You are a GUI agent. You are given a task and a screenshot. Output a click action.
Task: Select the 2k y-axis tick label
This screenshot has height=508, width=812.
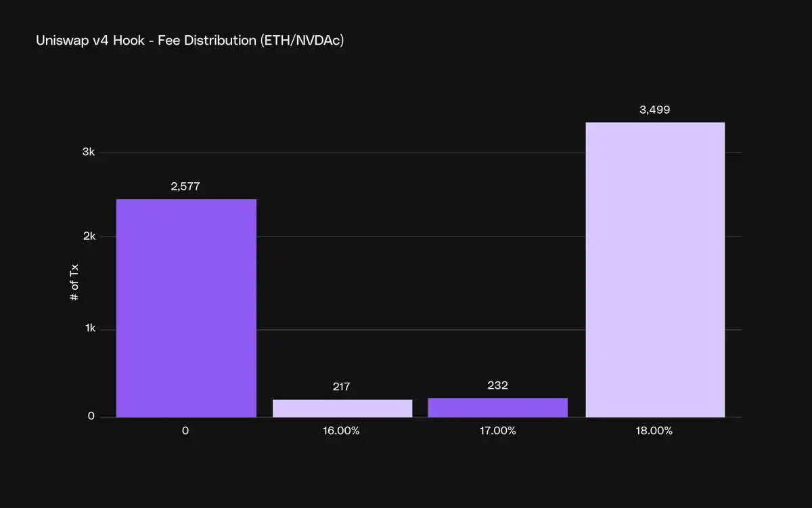point(88,236)
